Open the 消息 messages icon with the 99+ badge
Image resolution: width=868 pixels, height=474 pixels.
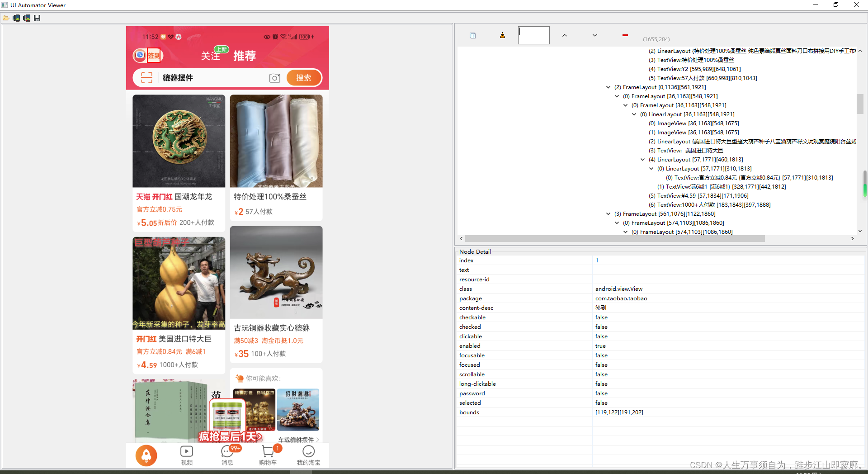pos(227,451)
